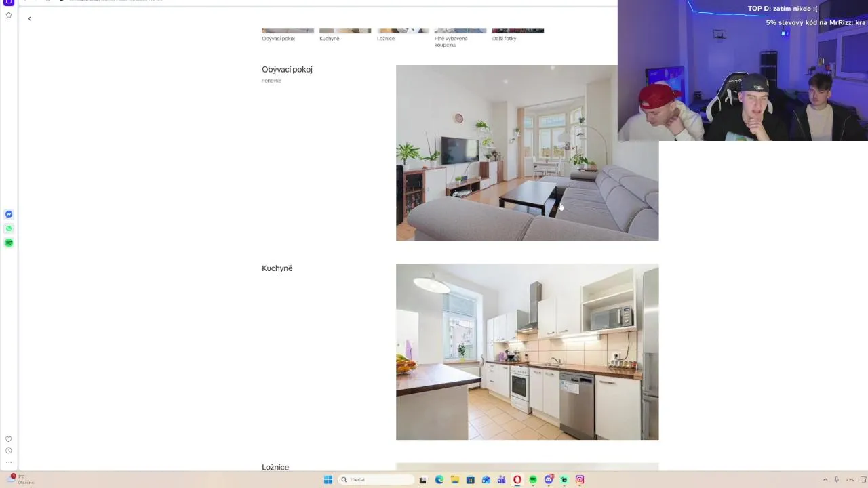Open WhatsApp in Opera sidebar
Viewport: 868px width, 488px height.
(x=9, y=228)
